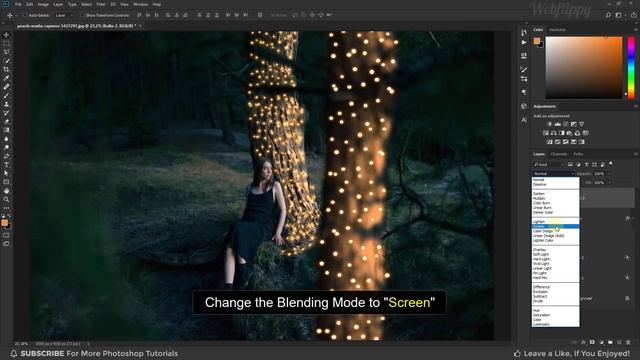Switch to the Swatches tab
The image size is (640, 360).
557,30
